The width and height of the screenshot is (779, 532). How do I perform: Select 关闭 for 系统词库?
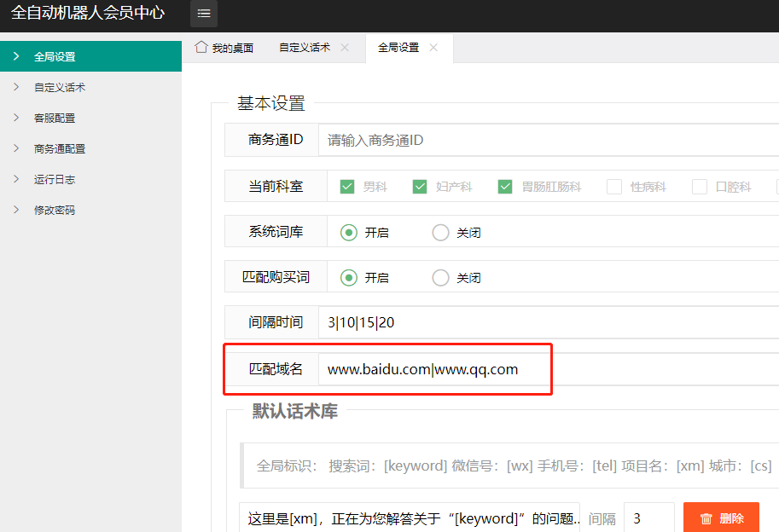pos(440,232)
